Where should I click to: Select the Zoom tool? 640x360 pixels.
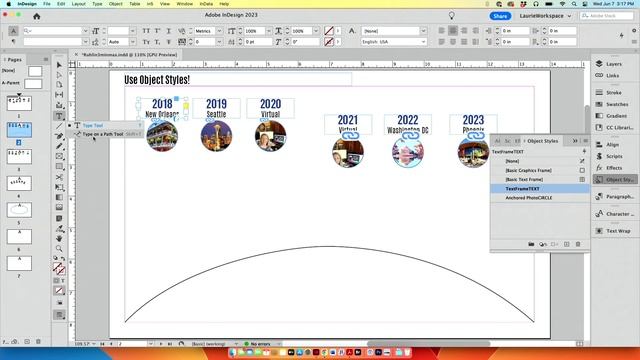pyautogui.click(x=59, y=249)
